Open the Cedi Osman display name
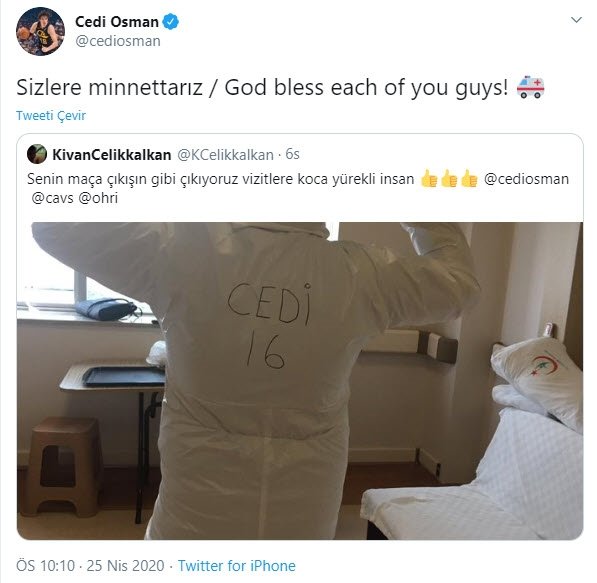Viewport: 597px width, 583px height. click(x=117, y=22)
